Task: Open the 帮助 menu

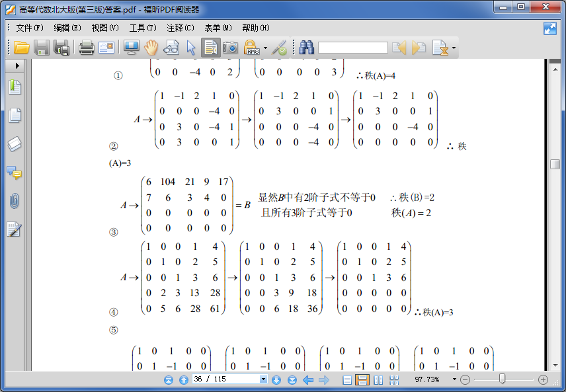Action: tap(256, 28)
